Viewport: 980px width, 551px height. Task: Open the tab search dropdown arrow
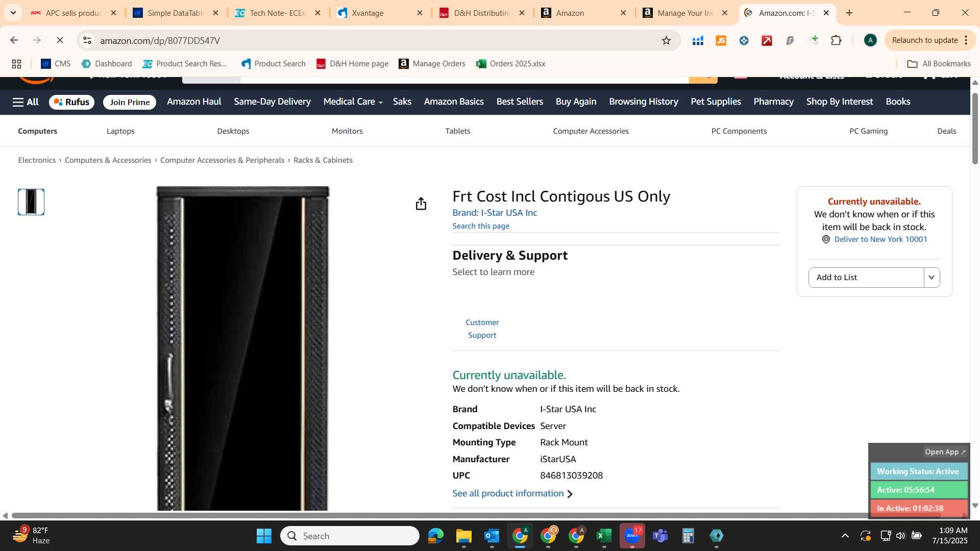(x=13, y=13)
